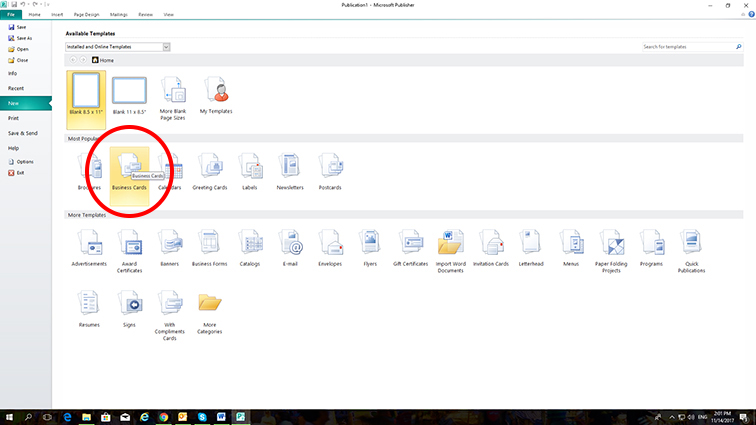Viewport: 756px width, 425px height.
Task: Click the template search magnifier button
Action: coord(739,47)
